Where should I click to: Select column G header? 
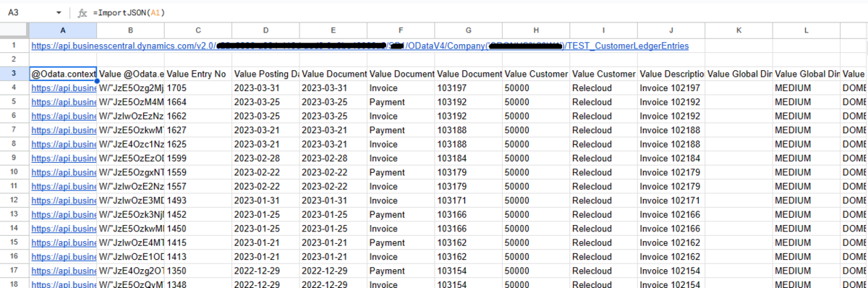468,30
